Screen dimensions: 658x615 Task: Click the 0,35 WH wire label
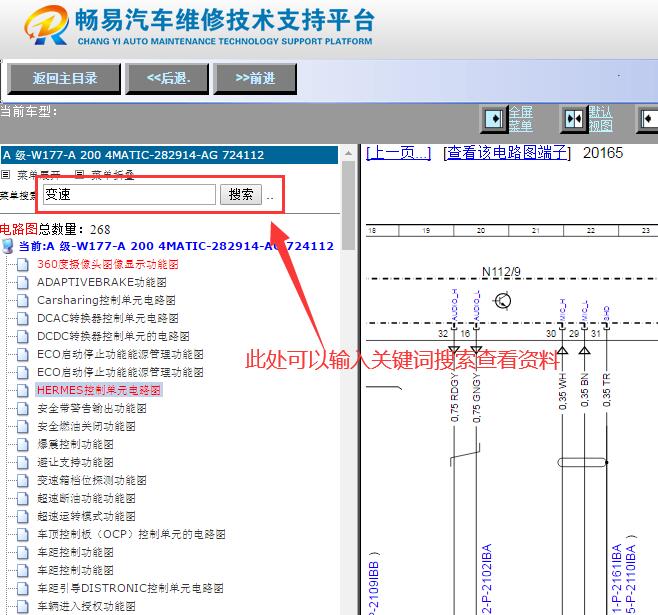[563, 391]
